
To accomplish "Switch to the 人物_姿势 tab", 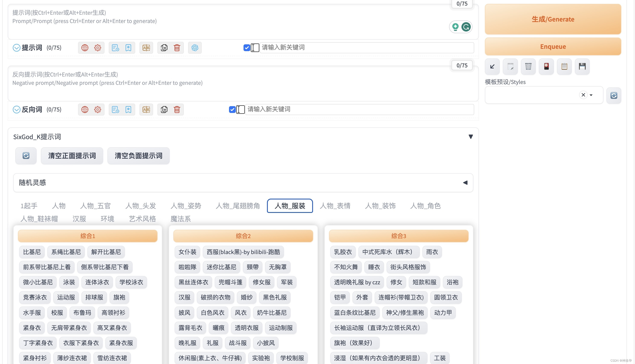I will pos(186,206).
